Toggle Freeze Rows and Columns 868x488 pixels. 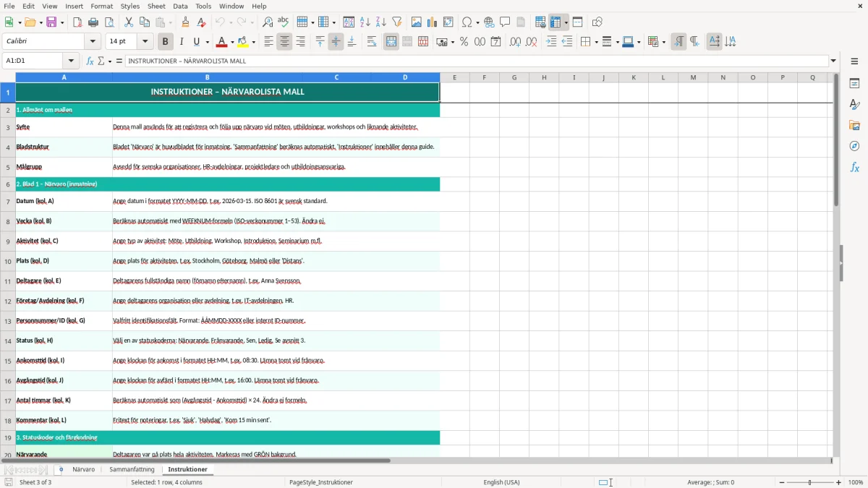click(x=556, y=22)
